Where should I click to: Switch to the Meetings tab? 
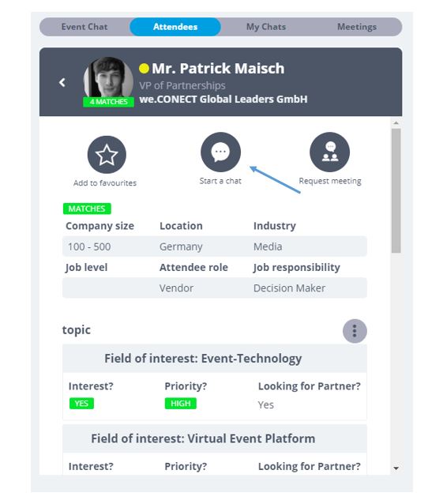coord(357,27)
